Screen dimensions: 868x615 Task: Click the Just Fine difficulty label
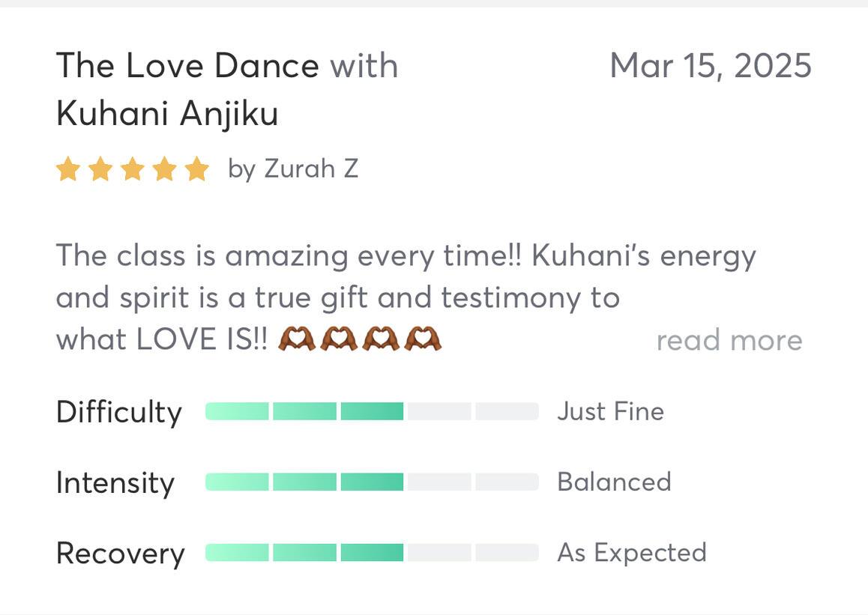610,411
